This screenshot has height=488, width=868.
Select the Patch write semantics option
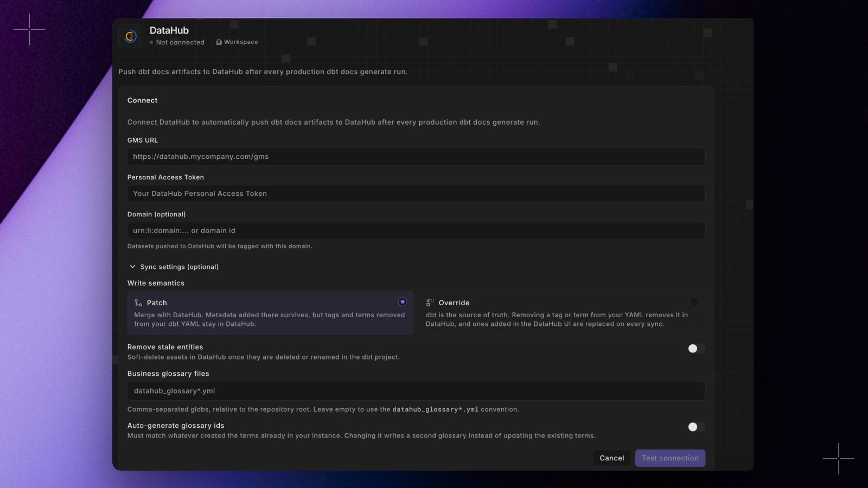pyautogui.click(x=270, y=313)
